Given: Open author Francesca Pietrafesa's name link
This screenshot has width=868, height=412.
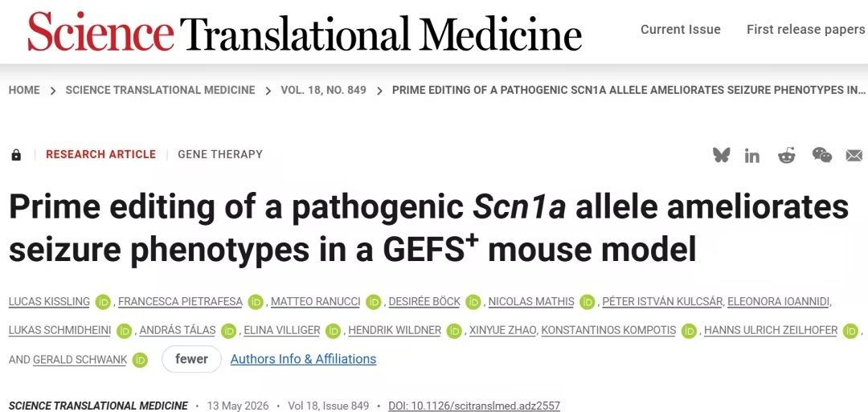Looking at the screenshot, I should [181, 302].
